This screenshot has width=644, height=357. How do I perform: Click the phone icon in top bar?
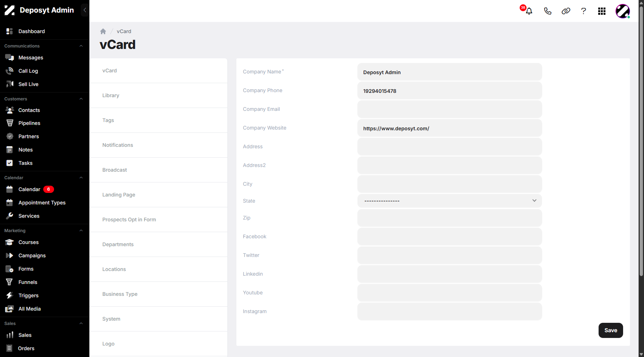(547, 11)
